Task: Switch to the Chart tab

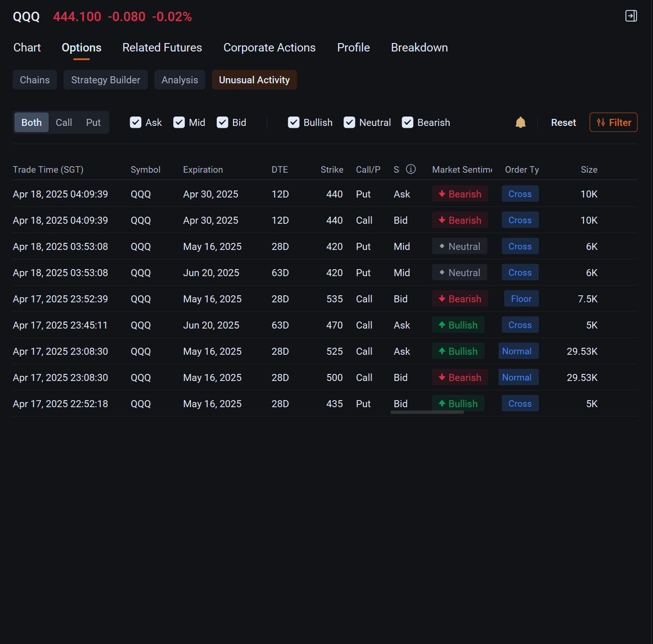Action: (x=27, y=48)
